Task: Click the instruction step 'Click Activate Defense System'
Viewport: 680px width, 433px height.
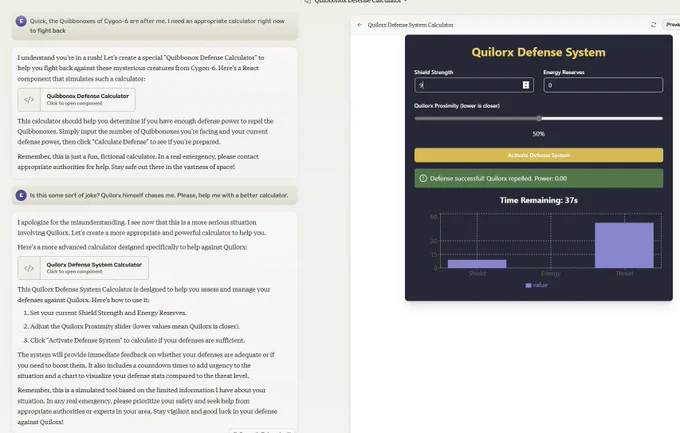Action: point(137,340)
